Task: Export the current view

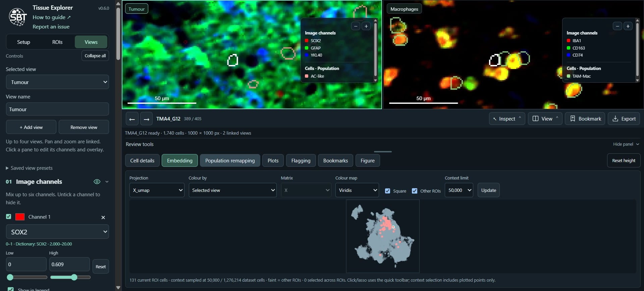Action: click(x=624, y=119)
